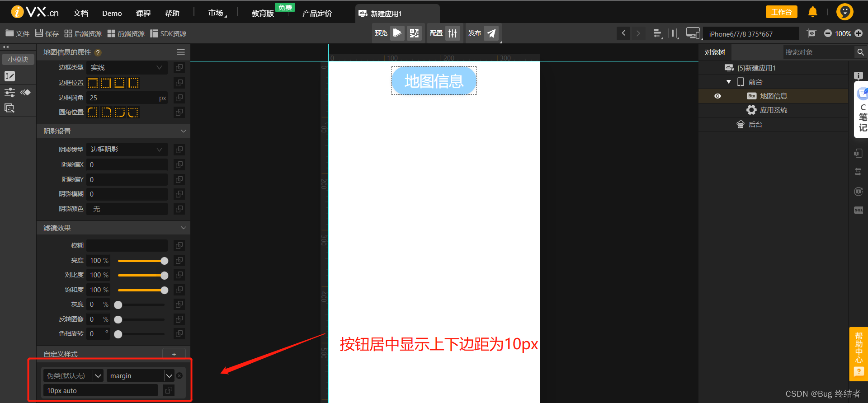This screenshot has height=403, width=868.
Task: Select the edit-pencil sidebar tool
Action: (x=9, y=76)
